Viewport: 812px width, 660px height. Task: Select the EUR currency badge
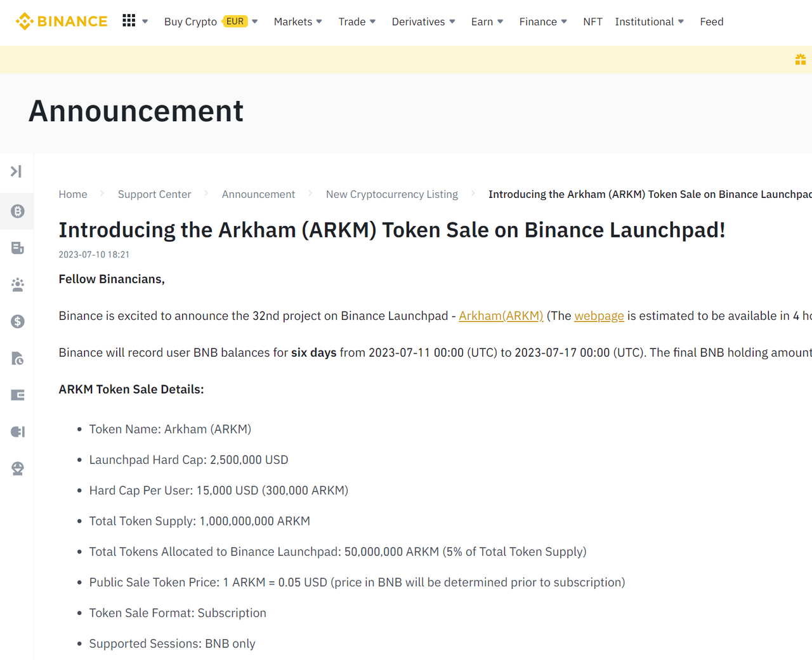click(x=235, y=22)
